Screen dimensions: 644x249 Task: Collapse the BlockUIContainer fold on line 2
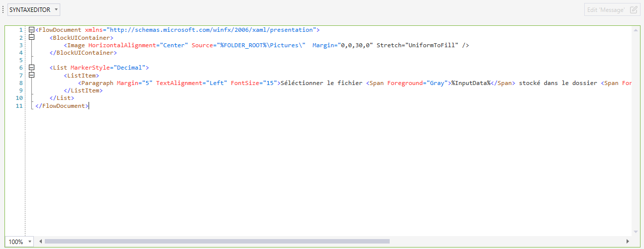pyautogui.click(x=31, y=37)
